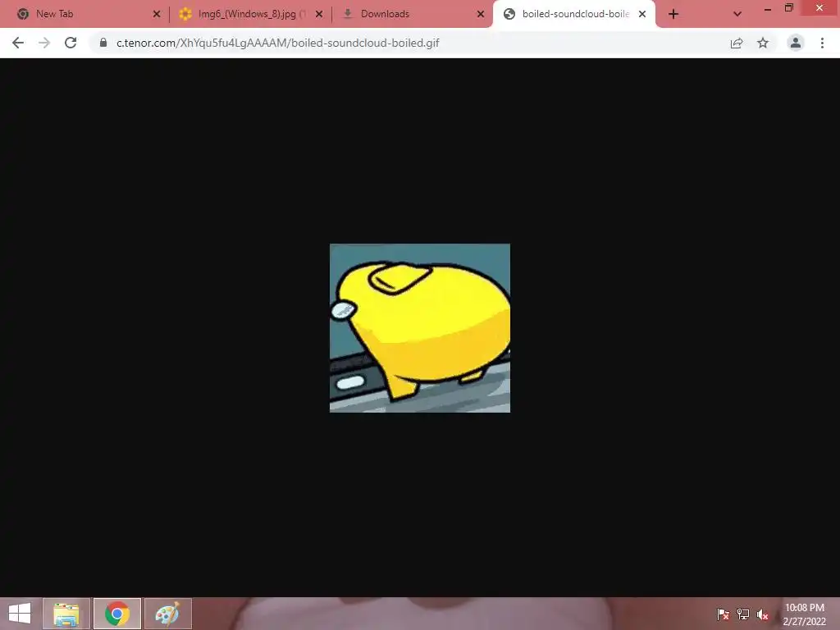
Task: Open the Chrome profile avatar
Action: click(x=796, y=43)
